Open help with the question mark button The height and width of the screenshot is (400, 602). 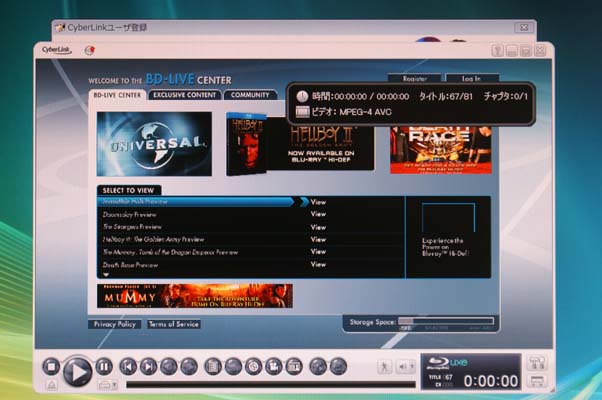[x=498, y=51]
